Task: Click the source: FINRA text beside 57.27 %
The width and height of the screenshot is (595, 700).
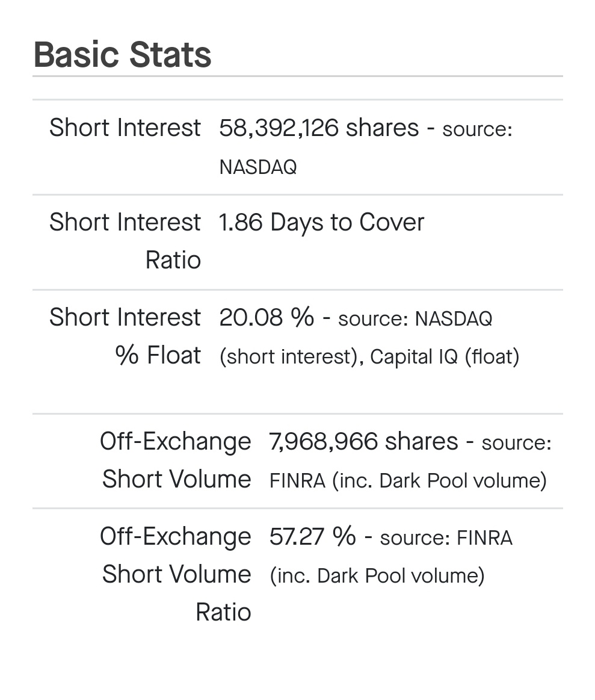Action: click(x=446, y=537)
